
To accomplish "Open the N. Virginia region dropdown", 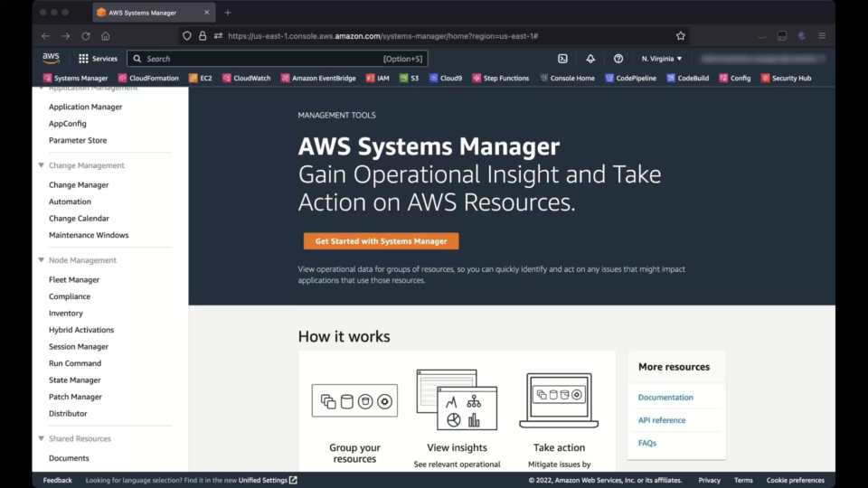I will 662,59.
